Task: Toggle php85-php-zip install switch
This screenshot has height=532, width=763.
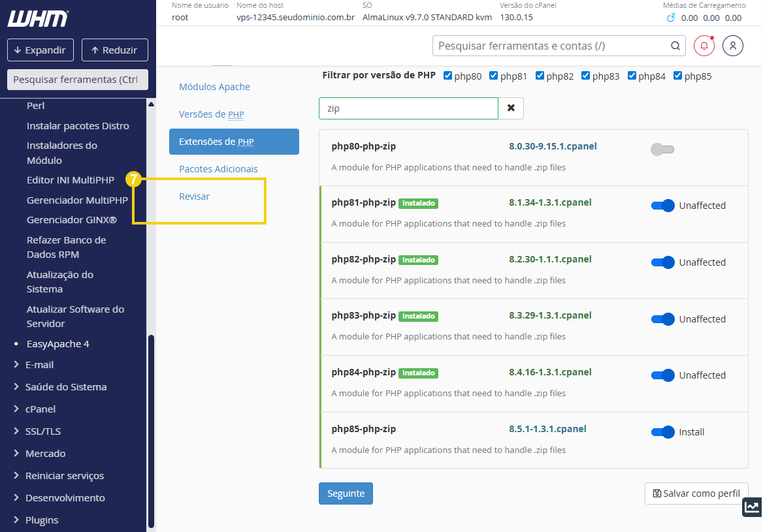Action: pos(662,432)
